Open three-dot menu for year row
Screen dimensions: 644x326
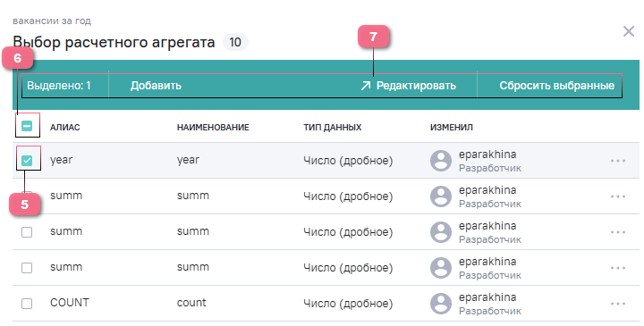coord(618,161)
